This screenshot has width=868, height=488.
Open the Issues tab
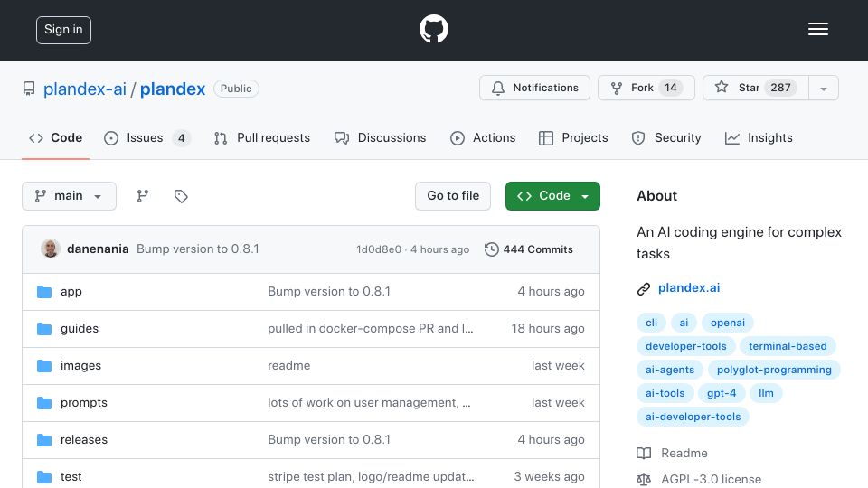tap(146, 137)
